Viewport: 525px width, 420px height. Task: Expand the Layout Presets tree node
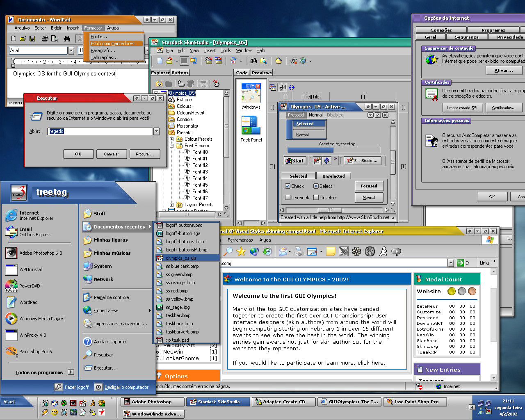click(x=172, y=205)
